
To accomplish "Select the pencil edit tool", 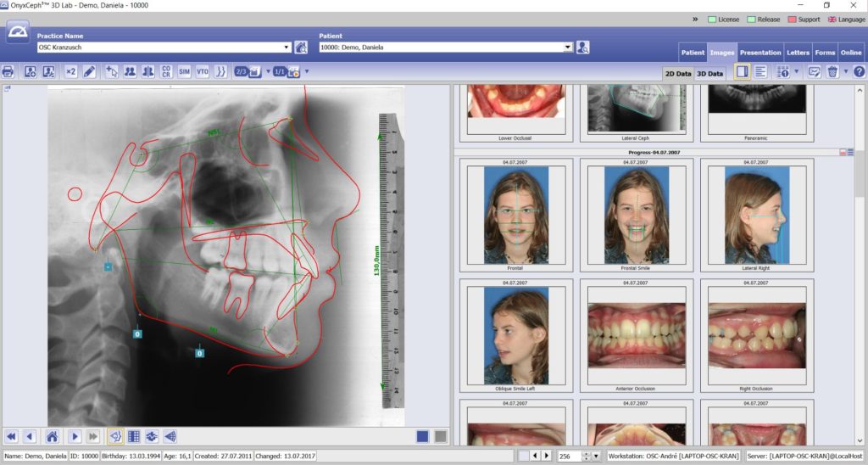I will [x=89, y=71].
